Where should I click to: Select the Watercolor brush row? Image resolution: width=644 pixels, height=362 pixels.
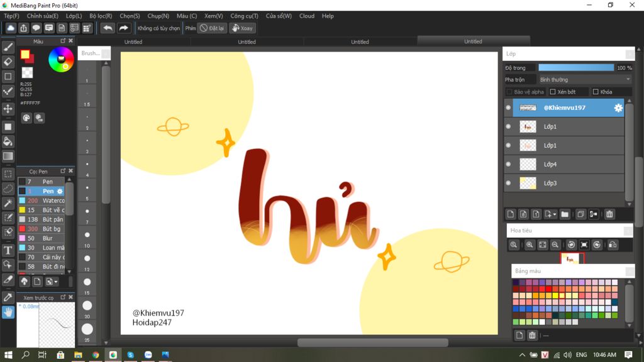(41, 200)
